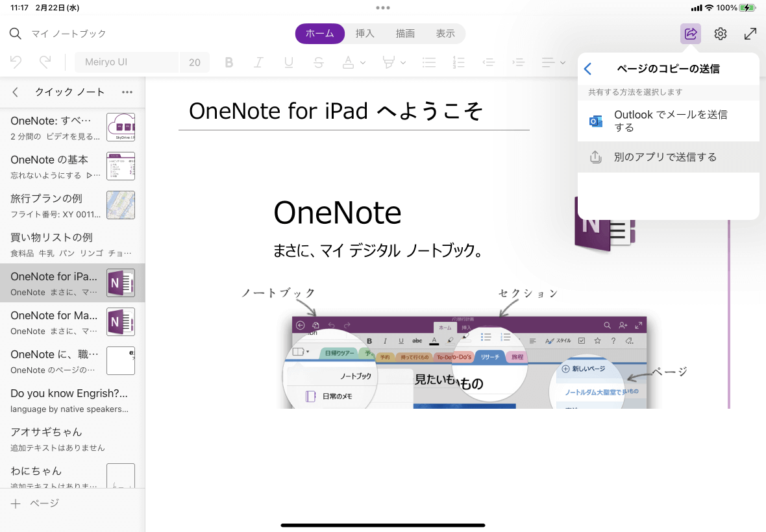This screenshot has width=766, height=532.
Task: Open the OneNote に、職… page
Action: tap(72, 361)
